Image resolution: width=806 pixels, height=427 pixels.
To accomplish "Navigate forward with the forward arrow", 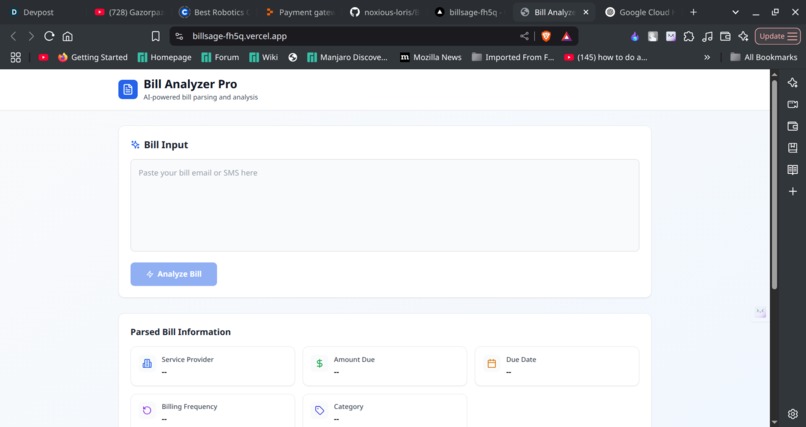I will 31,36.
